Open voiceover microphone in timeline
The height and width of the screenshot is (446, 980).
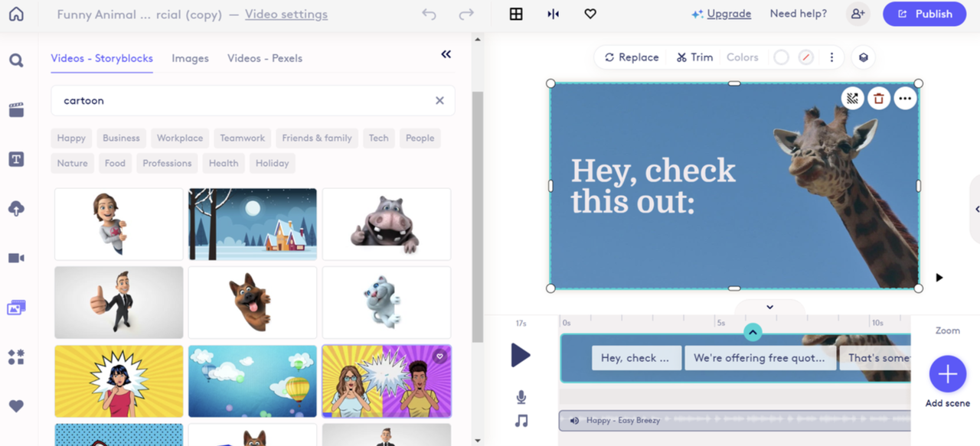point(521,397)
